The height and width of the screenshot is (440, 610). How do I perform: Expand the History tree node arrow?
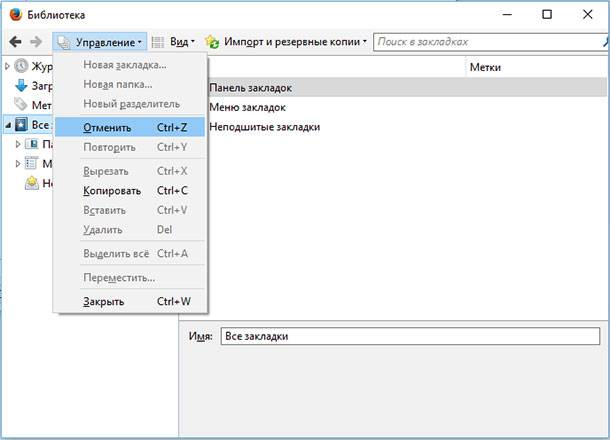click(7, 67)
